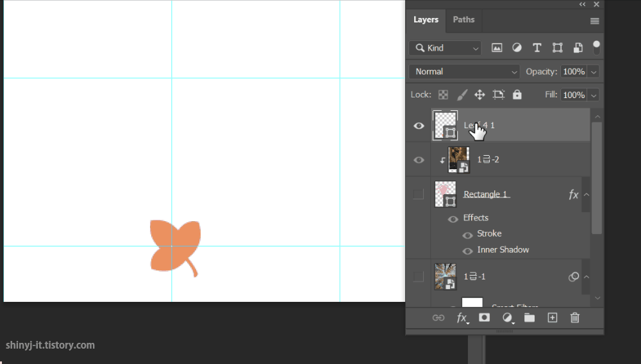This screenshot has height=364, width=641.
Task: Switch to the Layers tab
Action: click(x=426, y=20)
